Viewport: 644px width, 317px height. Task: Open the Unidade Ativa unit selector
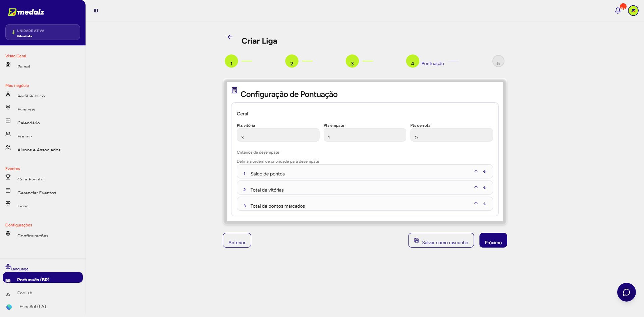coord(43,32)
